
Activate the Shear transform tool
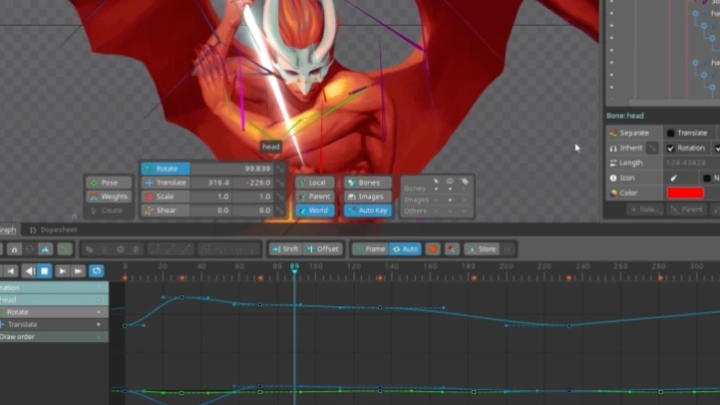(166, 210)
